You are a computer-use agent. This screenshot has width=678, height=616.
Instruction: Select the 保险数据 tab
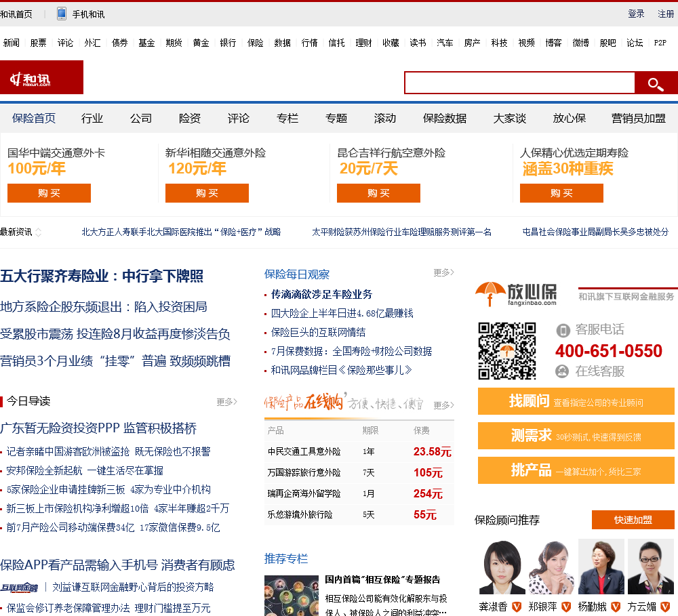point(445,118)
